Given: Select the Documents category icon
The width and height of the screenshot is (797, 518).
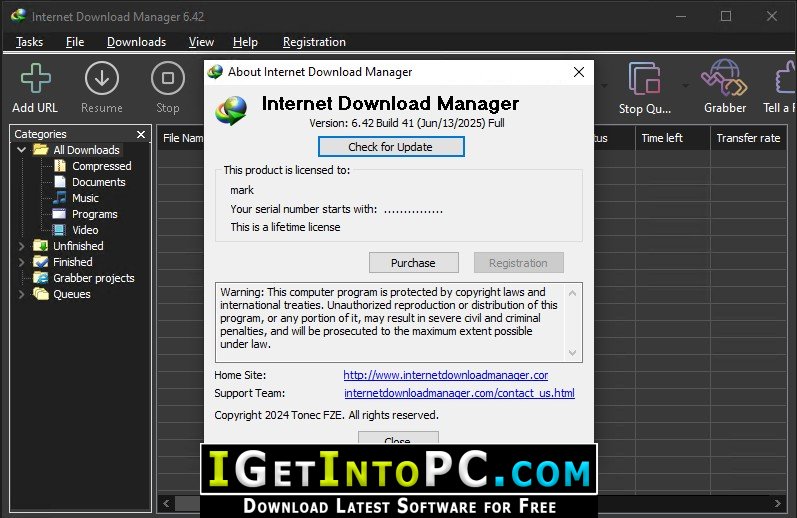Looking at the screenshot, I should pyautogui.click(x=60, y=182).
